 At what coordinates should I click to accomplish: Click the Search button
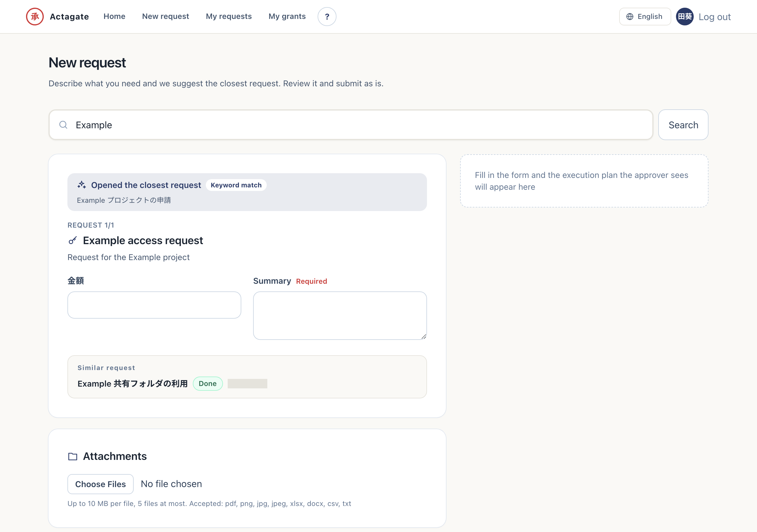click(x=683, y=125)
